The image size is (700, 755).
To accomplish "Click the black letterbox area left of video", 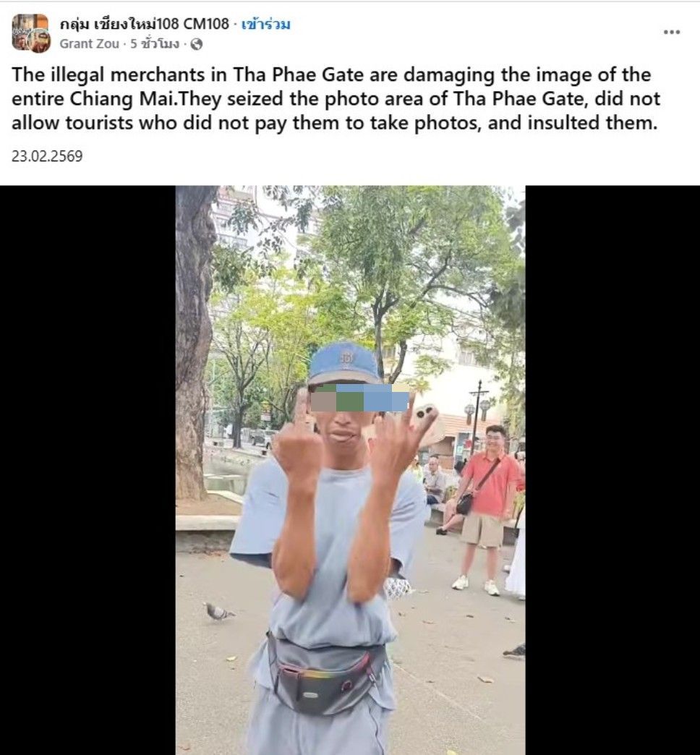I will (87, 470).
